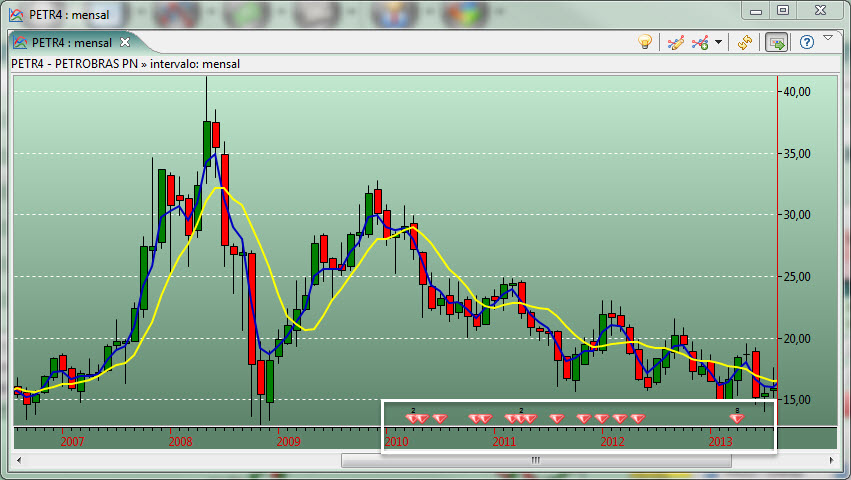
Task: Click the first event marker after 2010
Action: pos(412,418)
